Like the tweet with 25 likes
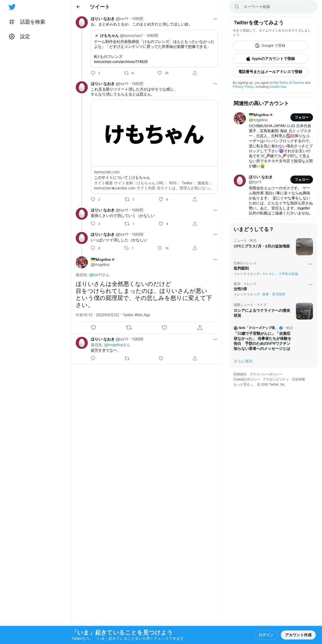Screen dimensions: 322x644 point(160,73)
